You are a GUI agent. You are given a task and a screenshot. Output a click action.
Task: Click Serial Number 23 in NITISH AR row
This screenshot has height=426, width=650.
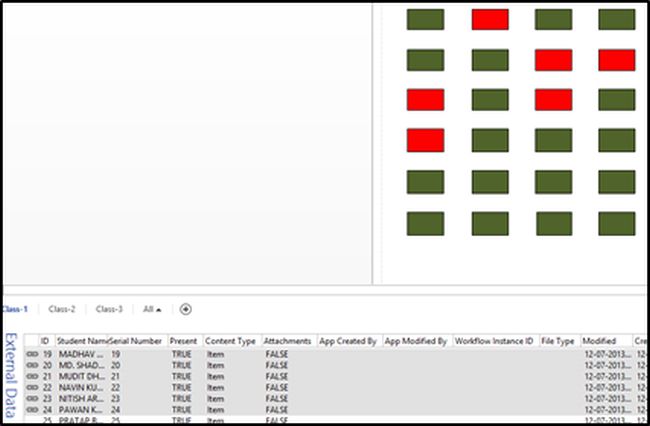tap(116, 399)
